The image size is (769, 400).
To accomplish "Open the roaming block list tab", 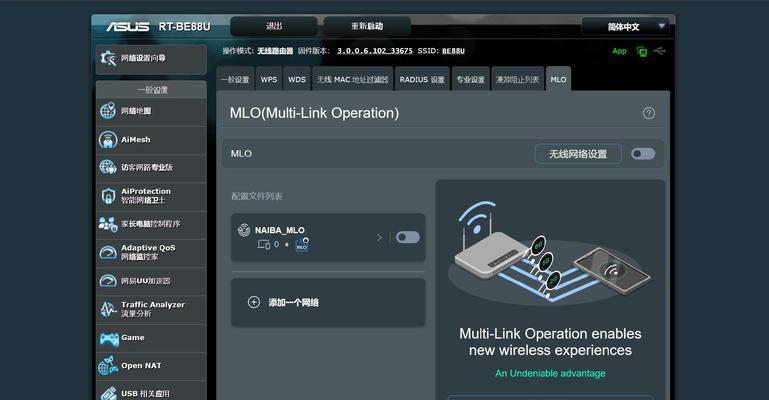I will (x=517, y=79).
